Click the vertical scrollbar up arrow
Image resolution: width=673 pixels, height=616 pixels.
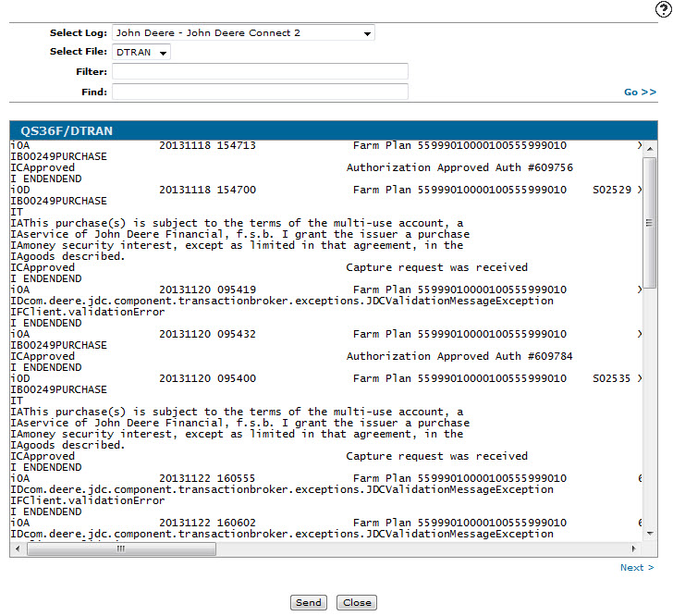click(650, 149)
